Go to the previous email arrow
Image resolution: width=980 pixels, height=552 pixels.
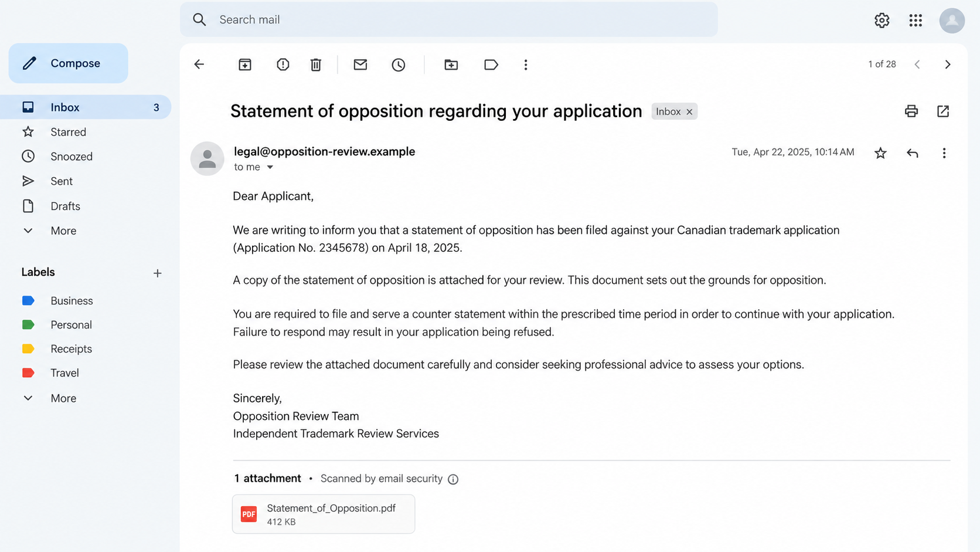(917, 65)
